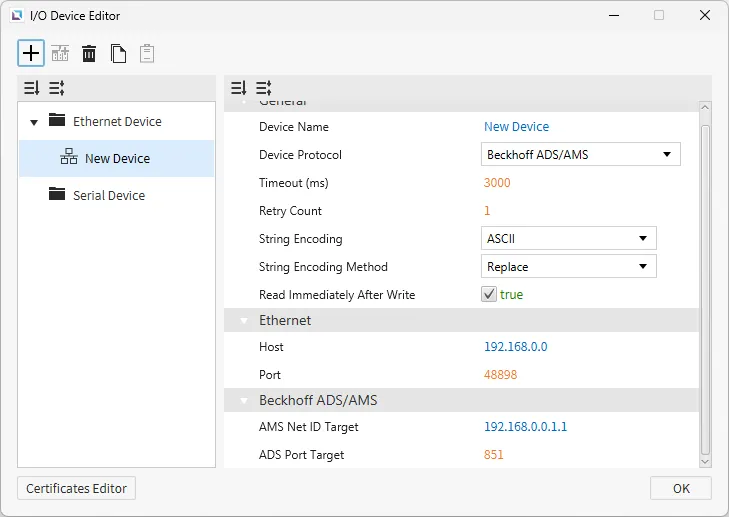The image size is (729, 517).
Task: Click the Copy device icon in toolbar
Action: (x=118, y=54)
